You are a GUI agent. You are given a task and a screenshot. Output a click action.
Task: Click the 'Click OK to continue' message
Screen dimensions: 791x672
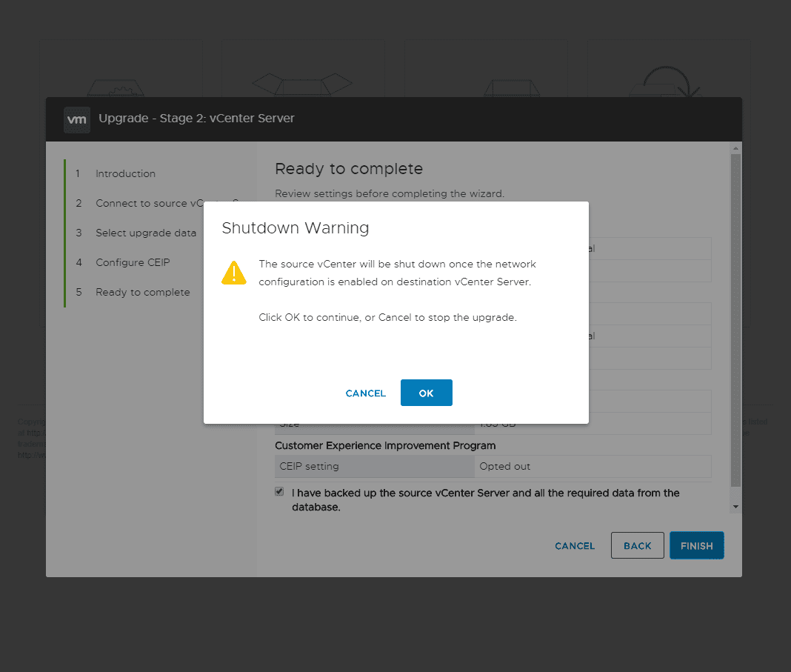(388, 317)
